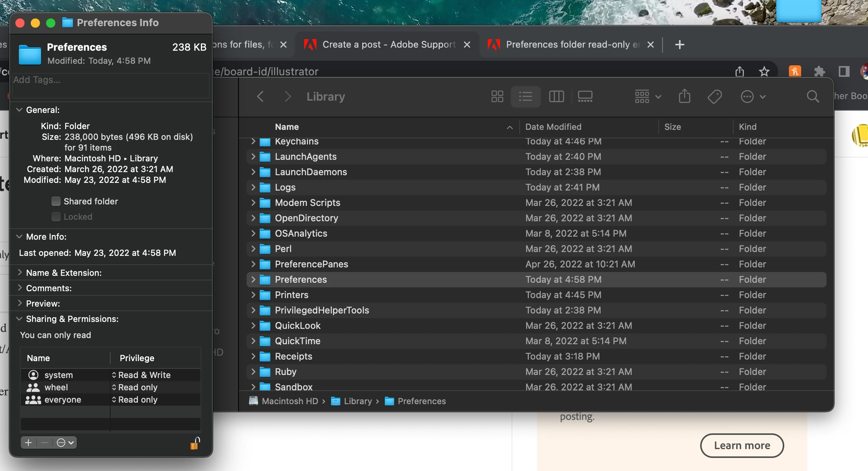Click the Finder tags icon

[714, 96]
